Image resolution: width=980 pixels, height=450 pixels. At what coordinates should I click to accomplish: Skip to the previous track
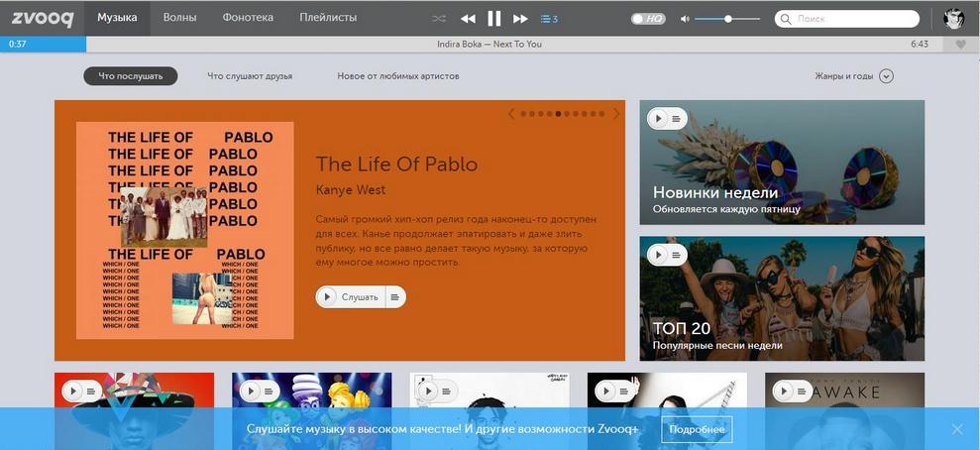point(468,19)
